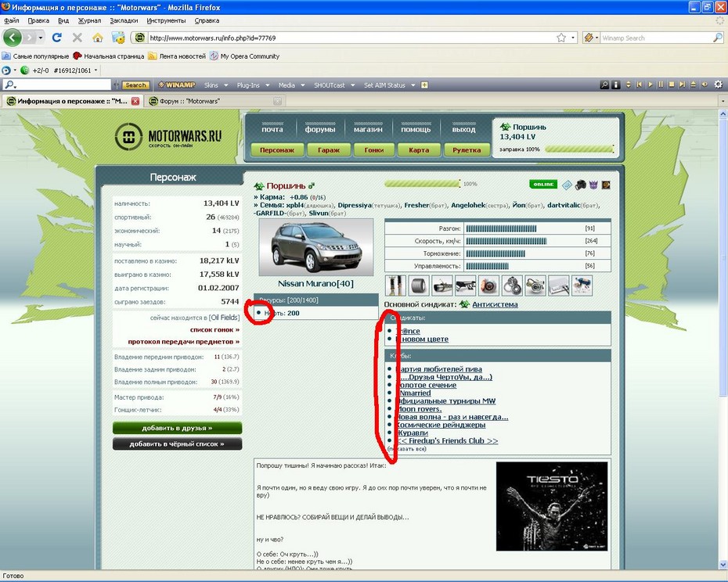Click добавить в чёрный список button
The width and height of the screenshot is (728, 582).
pyautogui.click(x=177, y=444)
